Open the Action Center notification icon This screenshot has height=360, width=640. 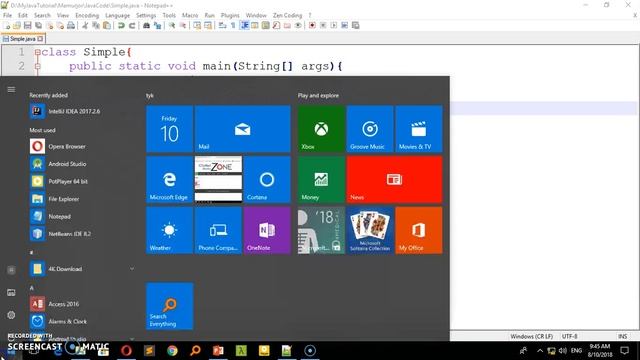[x=624, y=351]
